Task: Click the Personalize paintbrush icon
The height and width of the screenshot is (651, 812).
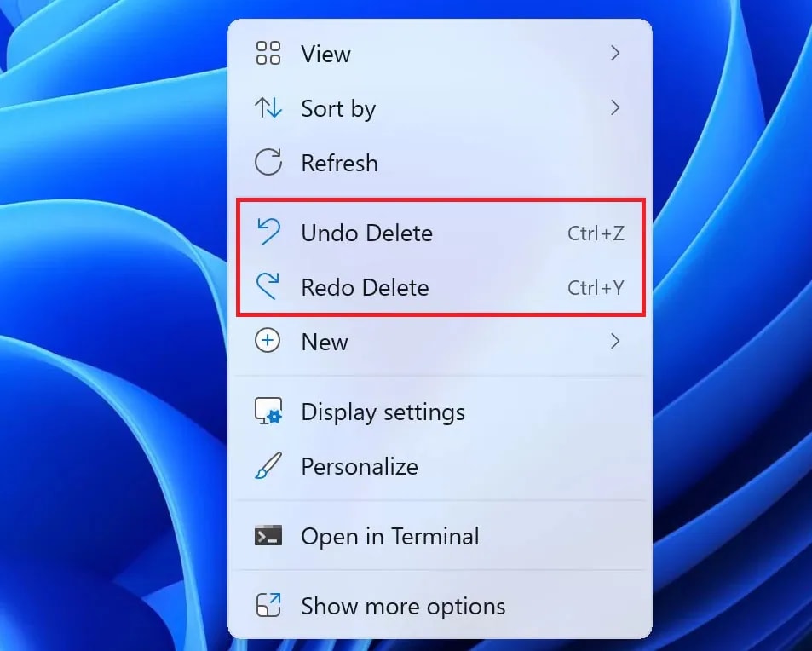Action: [x=268, y=465]
